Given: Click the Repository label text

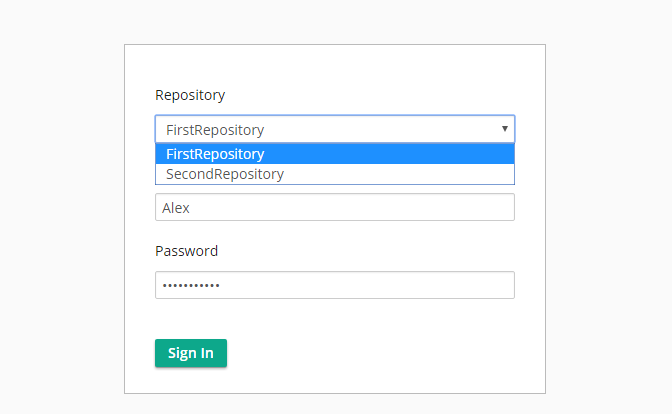Looking at the screenshot, I should coord(190,95).
